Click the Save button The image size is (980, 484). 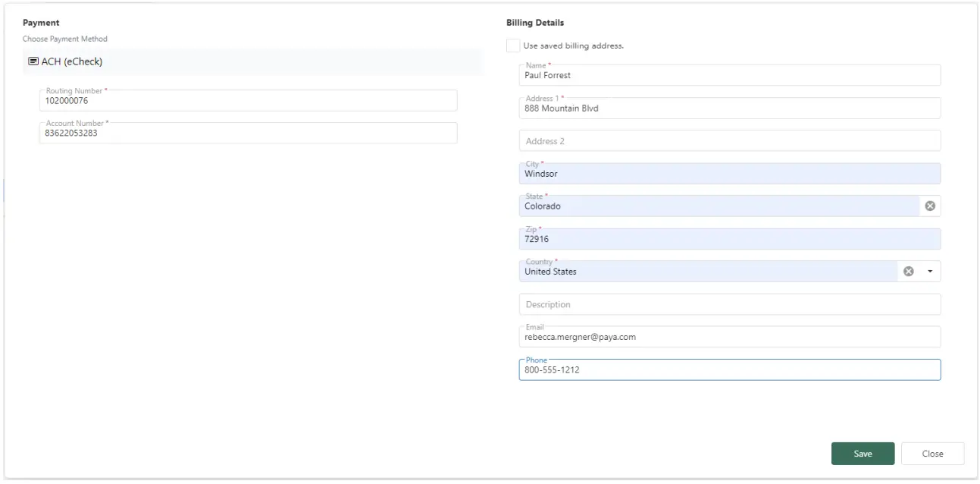click(863, 453)
